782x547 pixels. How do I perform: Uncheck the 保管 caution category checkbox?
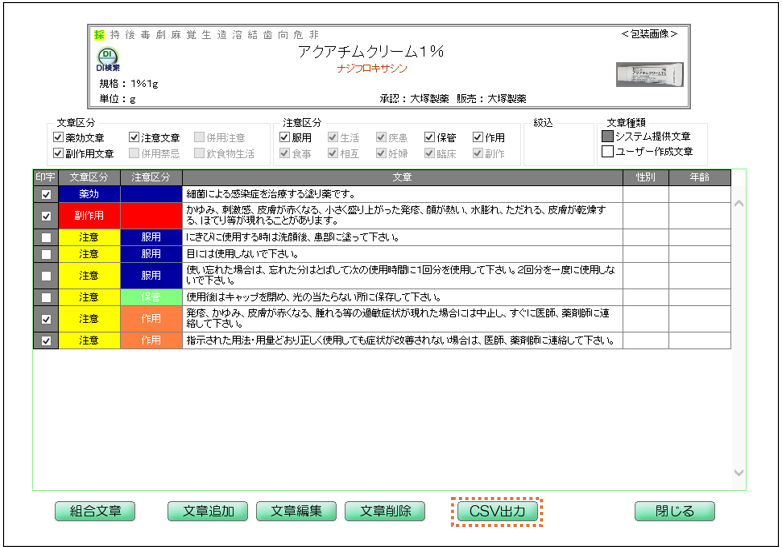[430, 138]
